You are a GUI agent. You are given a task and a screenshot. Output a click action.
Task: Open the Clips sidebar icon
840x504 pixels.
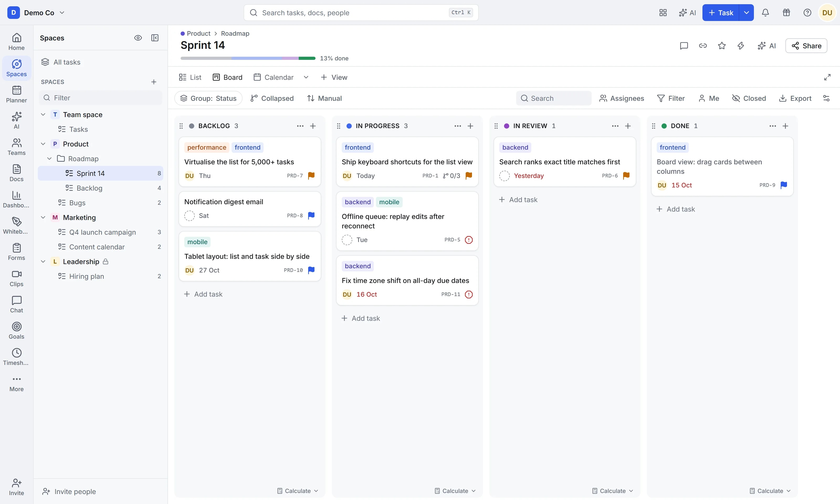pyautogui.click(x=16, y=278)
